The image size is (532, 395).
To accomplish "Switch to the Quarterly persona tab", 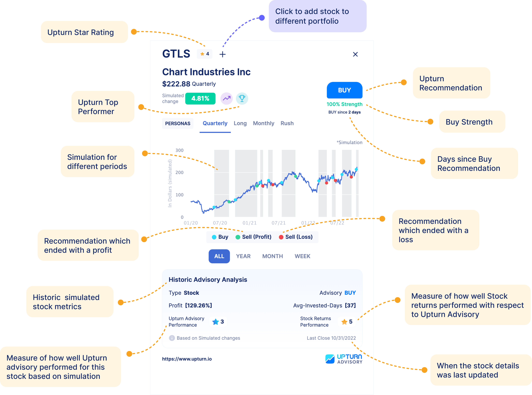I will (x=215, y=123).
